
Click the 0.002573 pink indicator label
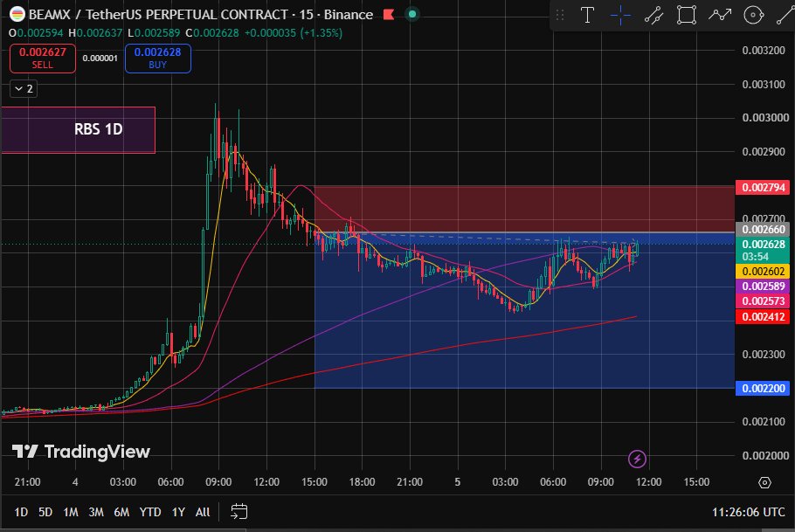763,301
